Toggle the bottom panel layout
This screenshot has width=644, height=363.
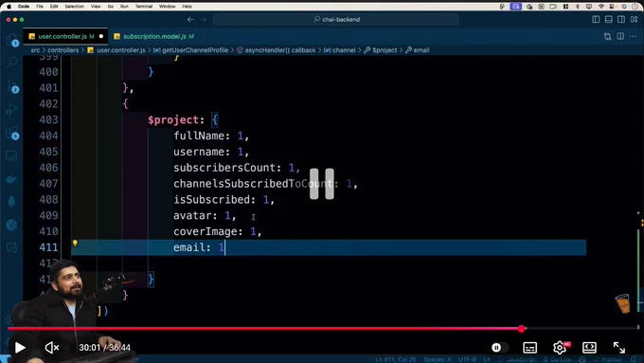coord(609,19)
